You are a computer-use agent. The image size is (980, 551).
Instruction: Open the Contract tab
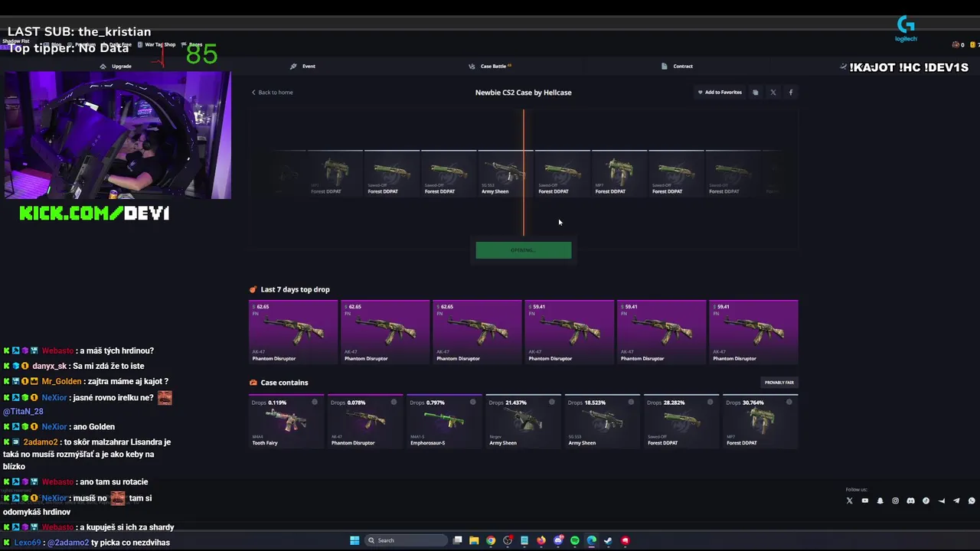tap(677, 67)
